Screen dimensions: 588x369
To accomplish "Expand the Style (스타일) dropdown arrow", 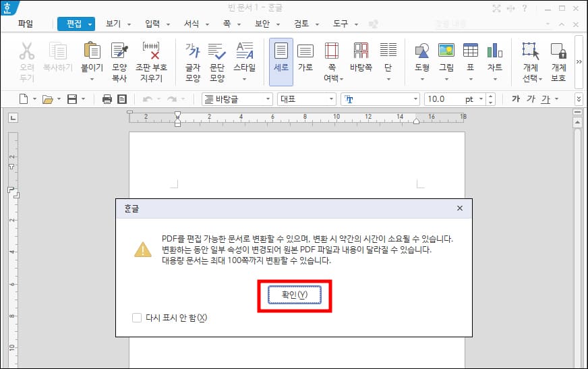I will (x=245, y=79).
